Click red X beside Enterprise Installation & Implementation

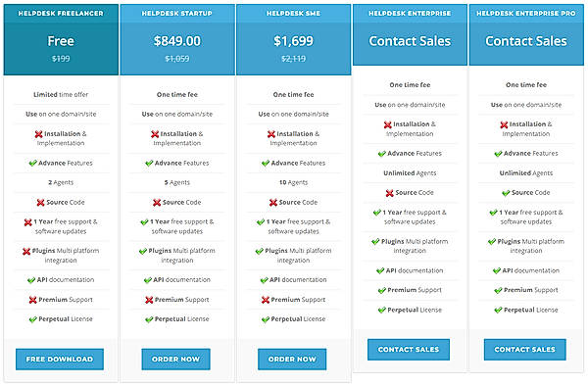(388, 124)
